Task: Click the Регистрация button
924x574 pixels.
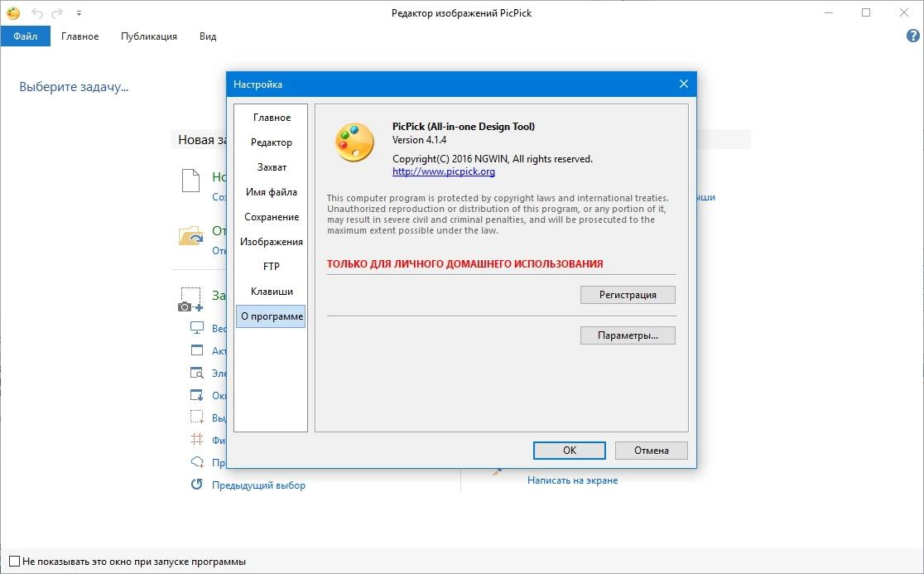Action: (628, 295)
